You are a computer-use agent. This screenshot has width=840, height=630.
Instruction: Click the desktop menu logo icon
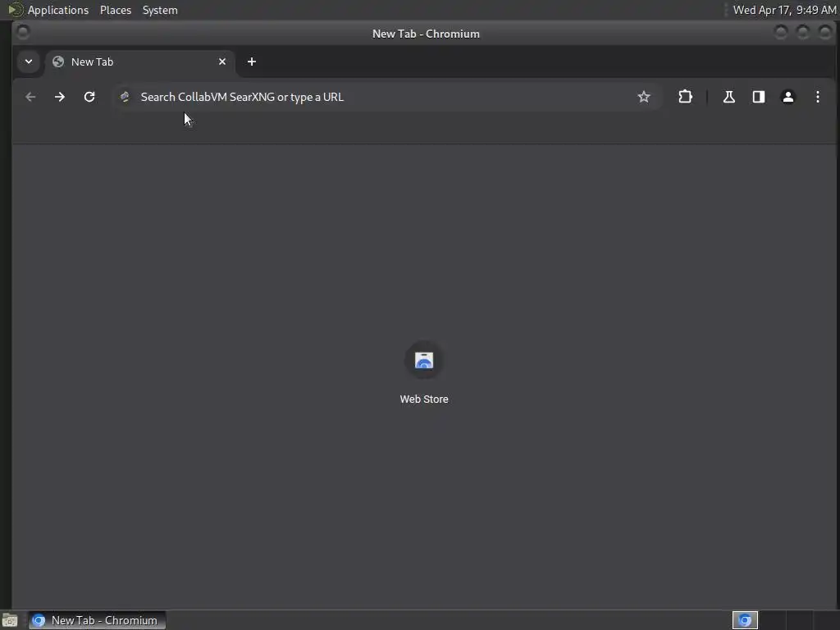[15, 10]
